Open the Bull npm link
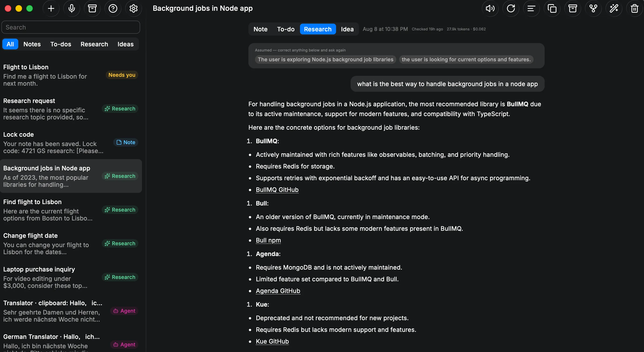The width and height of the screenshot is (644, 352). pyautogui.click(x=268, y=240)
